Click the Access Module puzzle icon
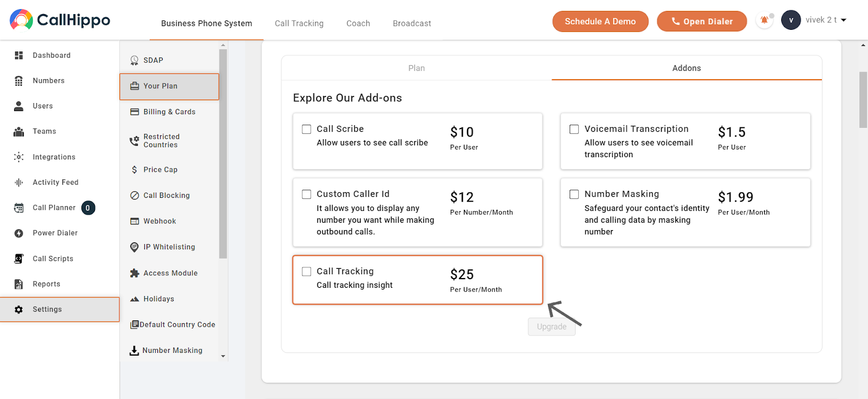Image resolution: width=868 pixels, height=399 pixels. tap(135, 273)
